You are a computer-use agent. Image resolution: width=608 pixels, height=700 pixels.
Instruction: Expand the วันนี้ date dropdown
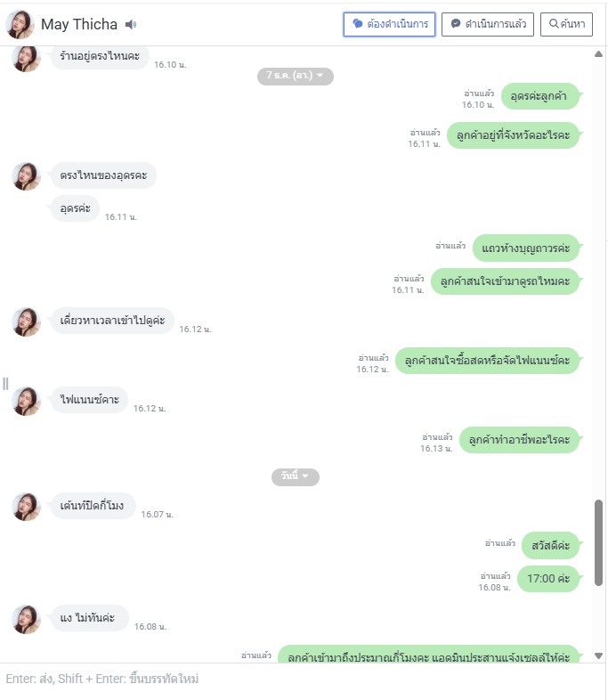click(296, 476)
